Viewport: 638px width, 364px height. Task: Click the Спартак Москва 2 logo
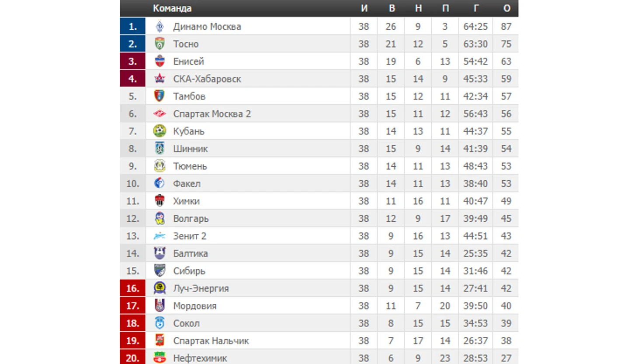[x=159, y=113]
